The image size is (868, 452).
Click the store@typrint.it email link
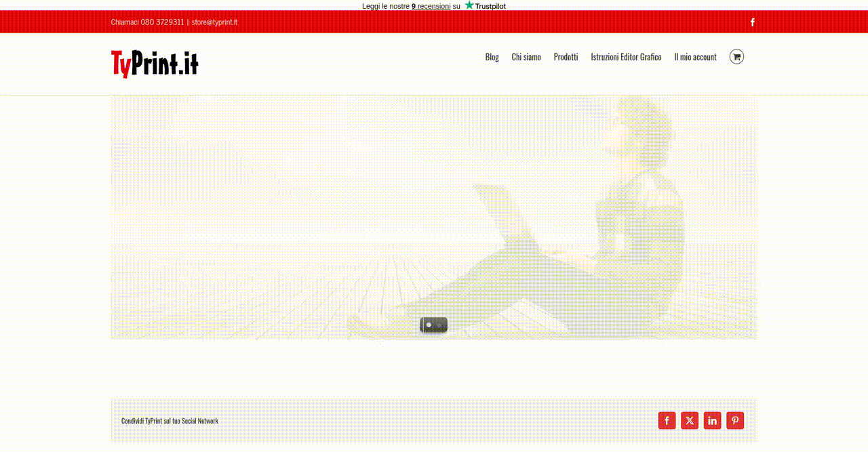point(214,22)
